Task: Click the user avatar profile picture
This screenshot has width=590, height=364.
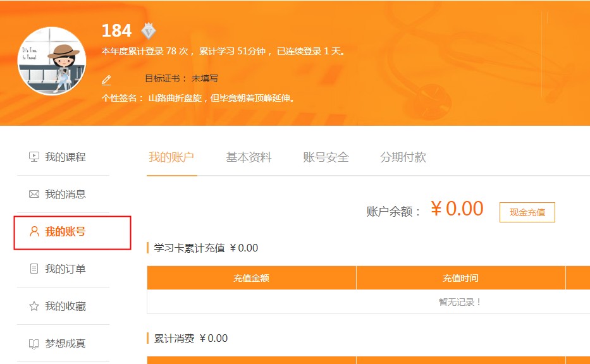Action: 53,61
